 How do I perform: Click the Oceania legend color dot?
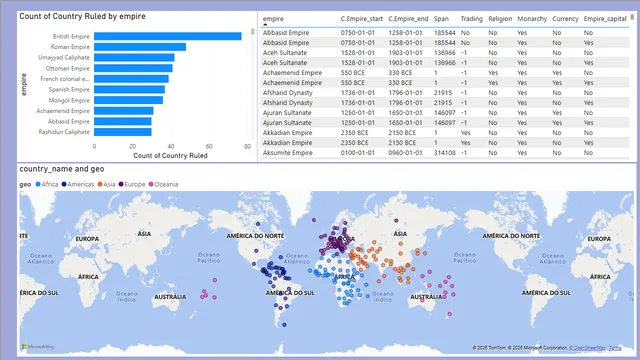151,184
